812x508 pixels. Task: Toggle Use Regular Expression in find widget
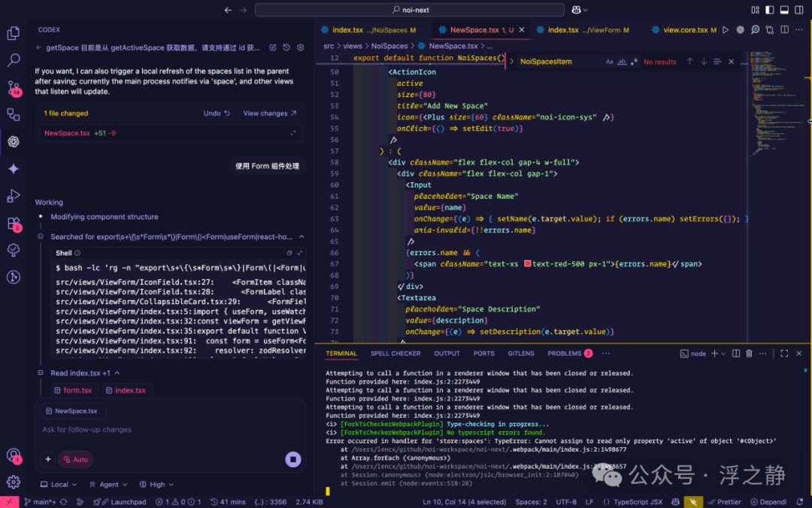click(635, 62)
